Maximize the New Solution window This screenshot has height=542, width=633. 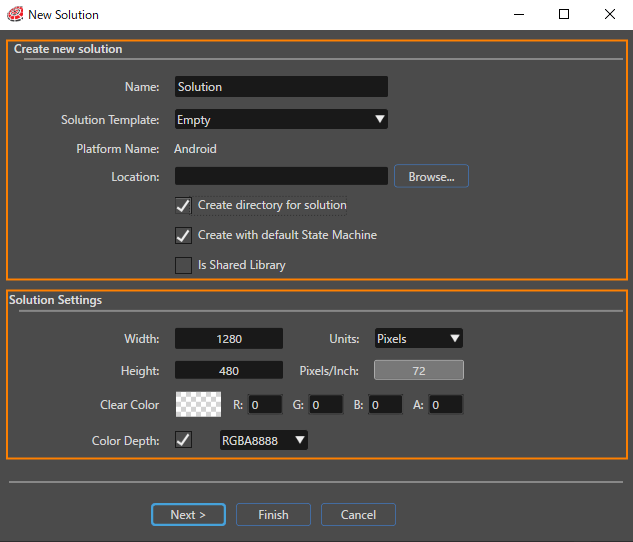click(564, 15)
